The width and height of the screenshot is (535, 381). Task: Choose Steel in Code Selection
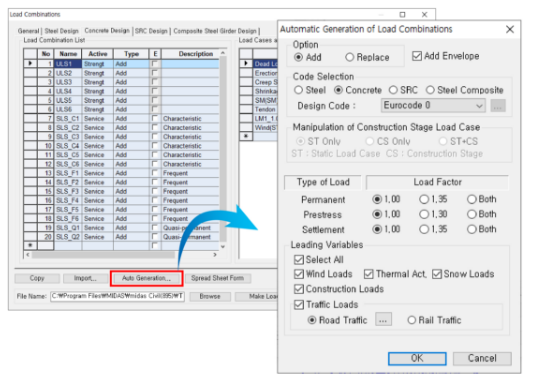[x=298, y=90]
